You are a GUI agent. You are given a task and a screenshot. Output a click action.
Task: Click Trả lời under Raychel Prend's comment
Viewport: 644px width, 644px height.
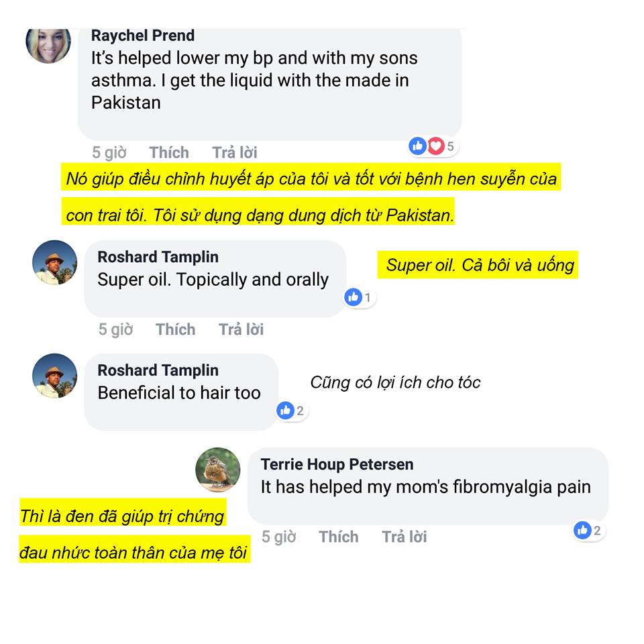click(235, 152)
